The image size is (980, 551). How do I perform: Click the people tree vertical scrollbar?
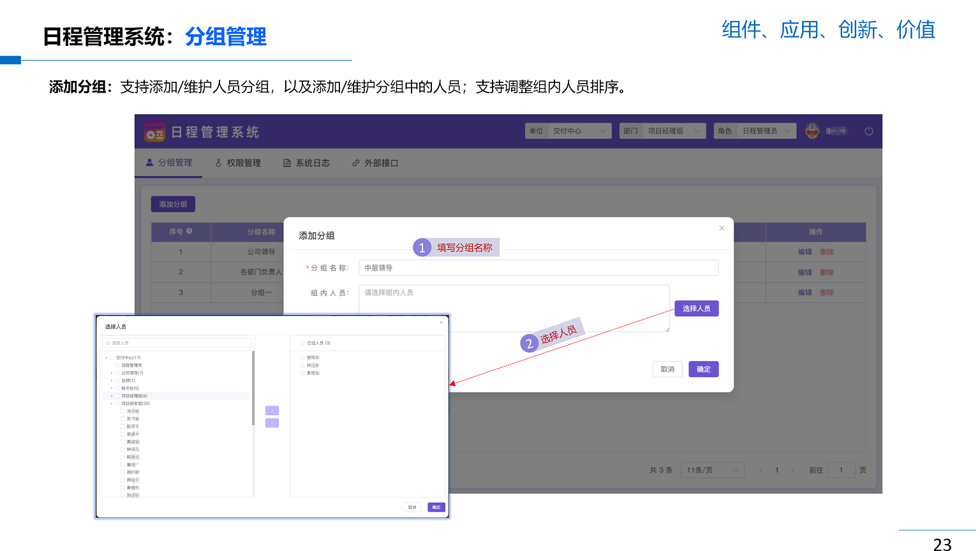tap(253, 389)
